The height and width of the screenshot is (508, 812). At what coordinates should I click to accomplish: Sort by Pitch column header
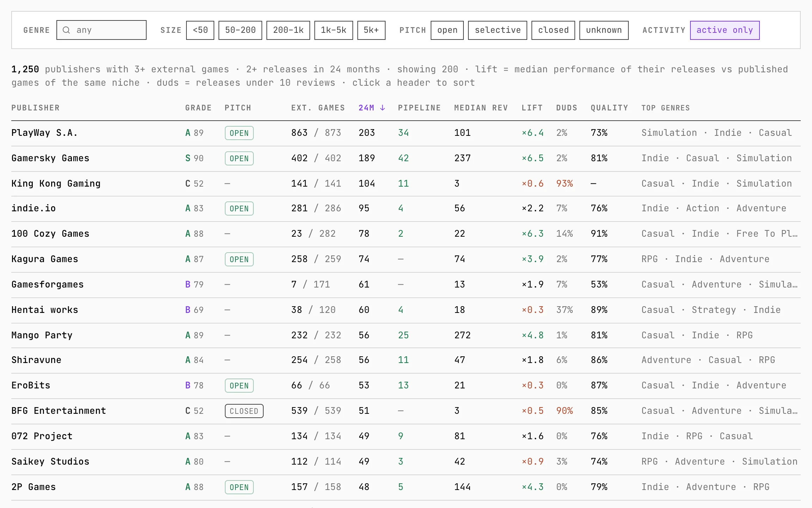(x=238, y=108)
